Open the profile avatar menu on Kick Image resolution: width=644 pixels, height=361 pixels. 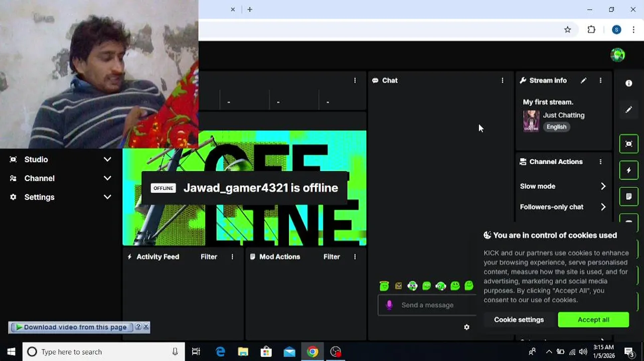click(618, 55)
